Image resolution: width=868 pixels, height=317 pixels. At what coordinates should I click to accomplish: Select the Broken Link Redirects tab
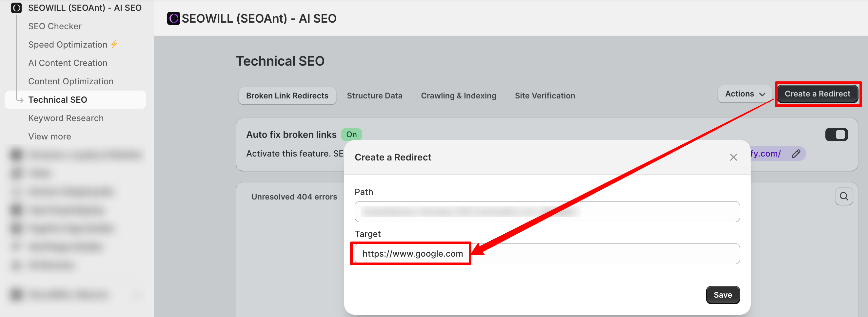pos(287,96)
